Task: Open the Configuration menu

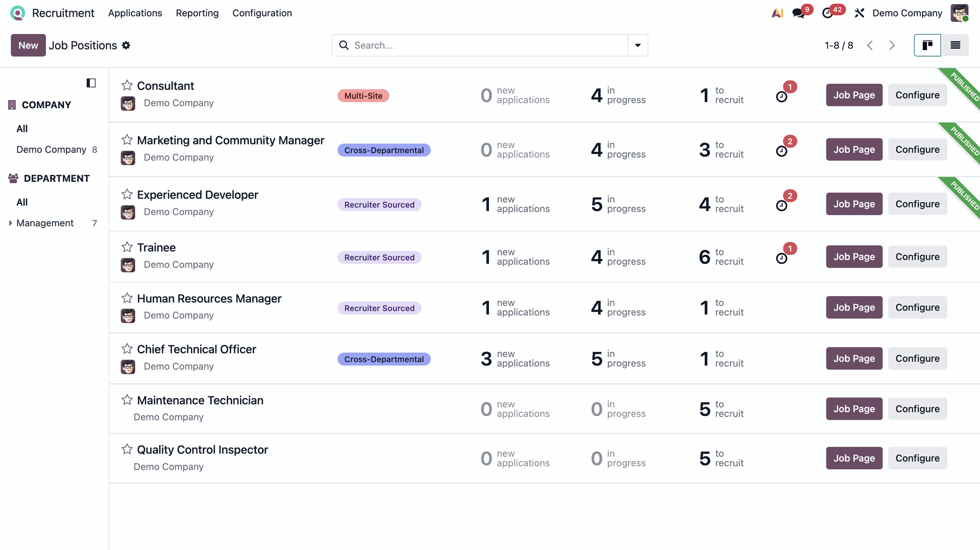Action: [262, 13]
